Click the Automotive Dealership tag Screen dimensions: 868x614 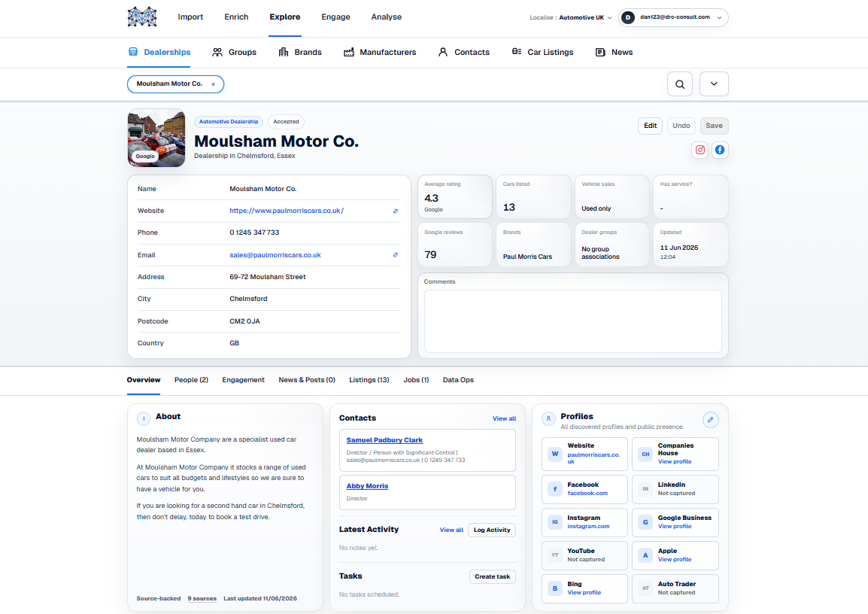click(229, 122)
